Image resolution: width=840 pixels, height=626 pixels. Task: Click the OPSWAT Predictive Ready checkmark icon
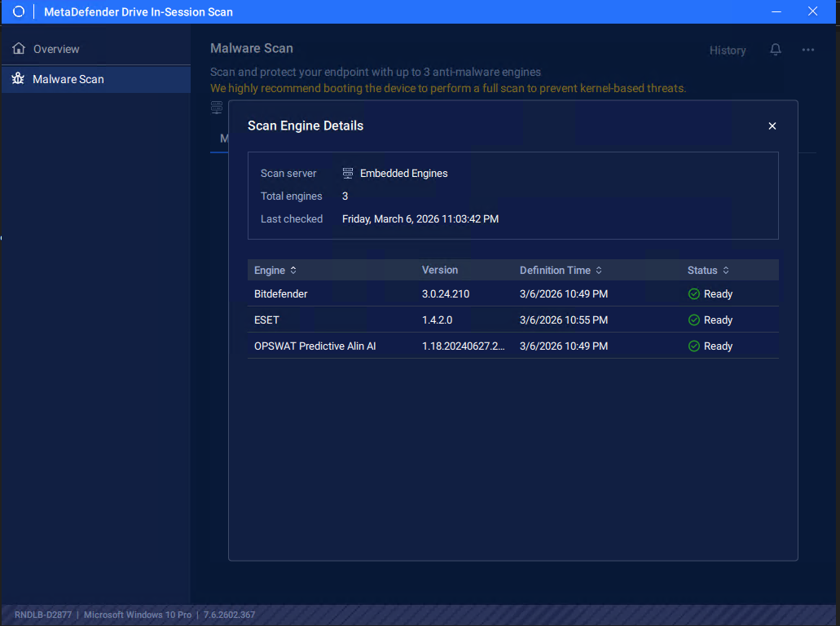pos(694,346)
